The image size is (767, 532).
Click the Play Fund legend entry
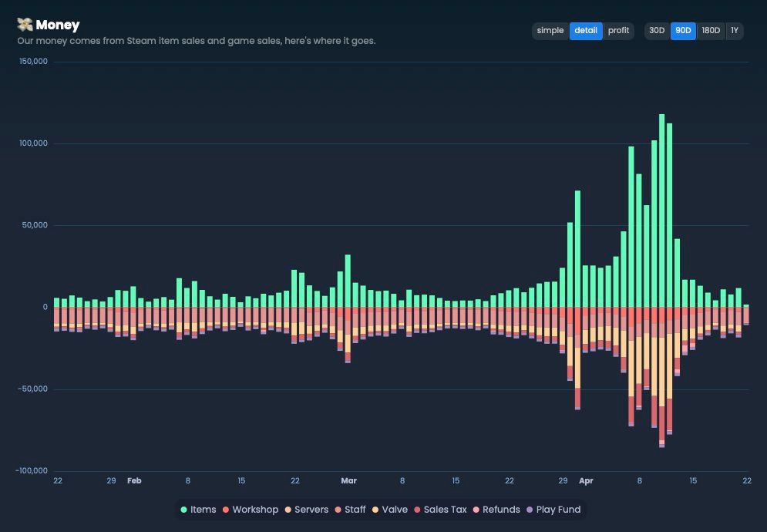pyautogui.click(x=553, y=510)
